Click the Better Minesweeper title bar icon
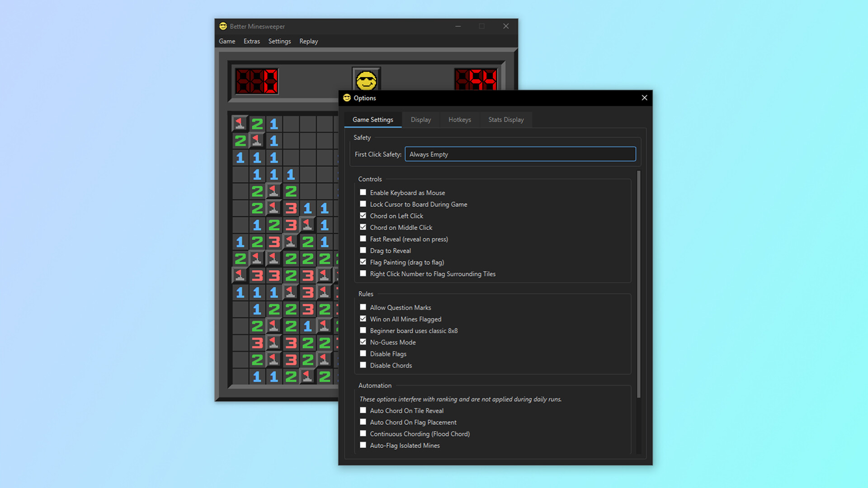Viewport: 868px width, 488px height. (223, 26)
